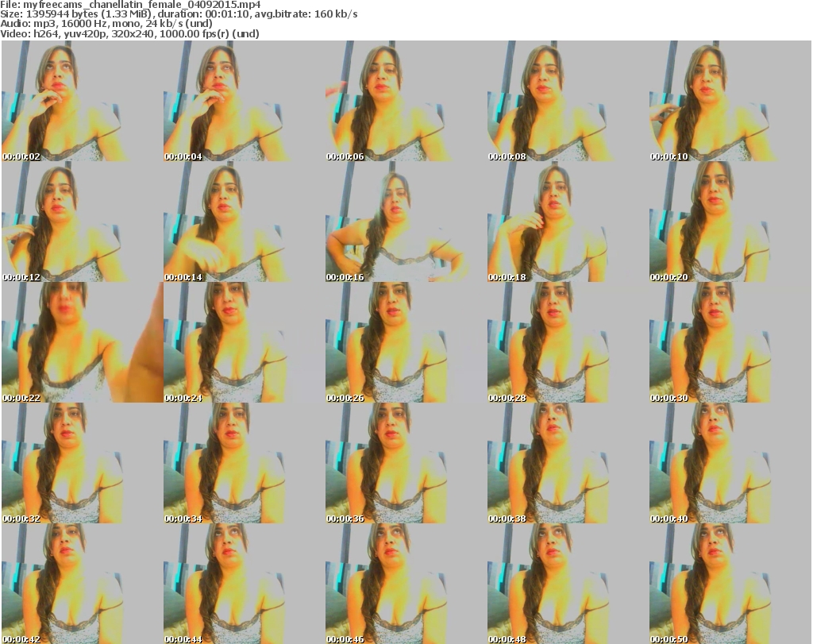The image size is (813, 644).
Task: View the frame stamped 00:00:42
Action: pyautogui.click(x=83, y=584)
